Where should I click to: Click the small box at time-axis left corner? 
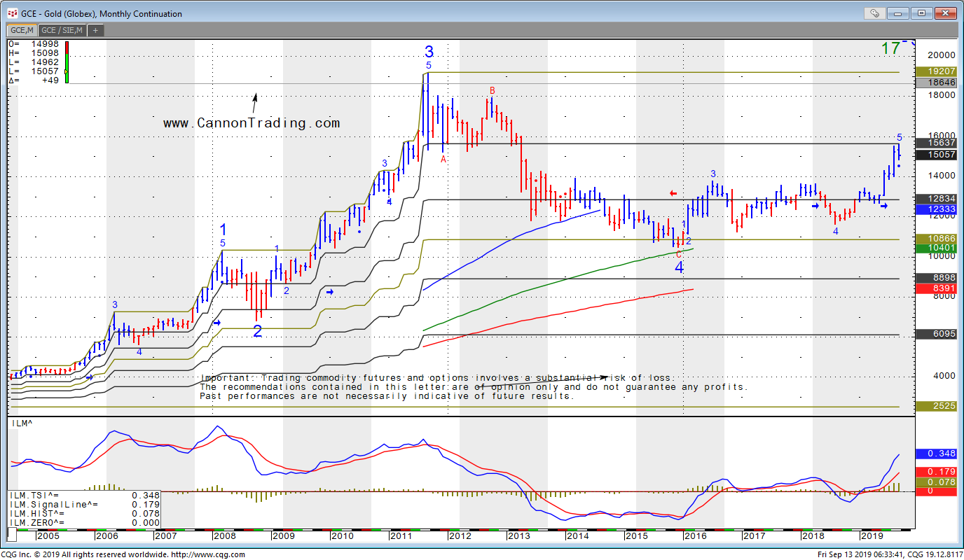pos(11,535)
